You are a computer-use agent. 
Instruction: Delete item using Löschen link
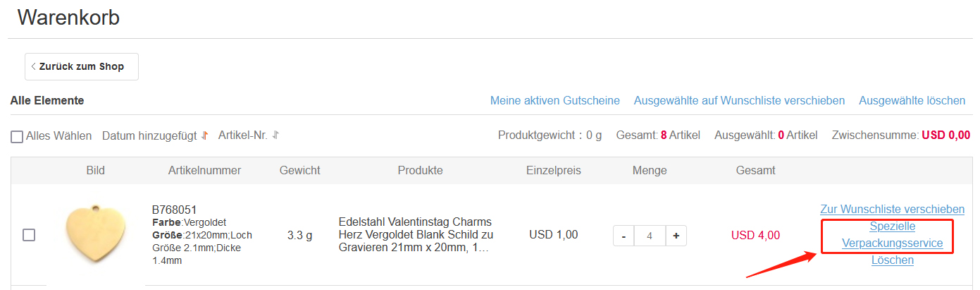coord(893,260)
